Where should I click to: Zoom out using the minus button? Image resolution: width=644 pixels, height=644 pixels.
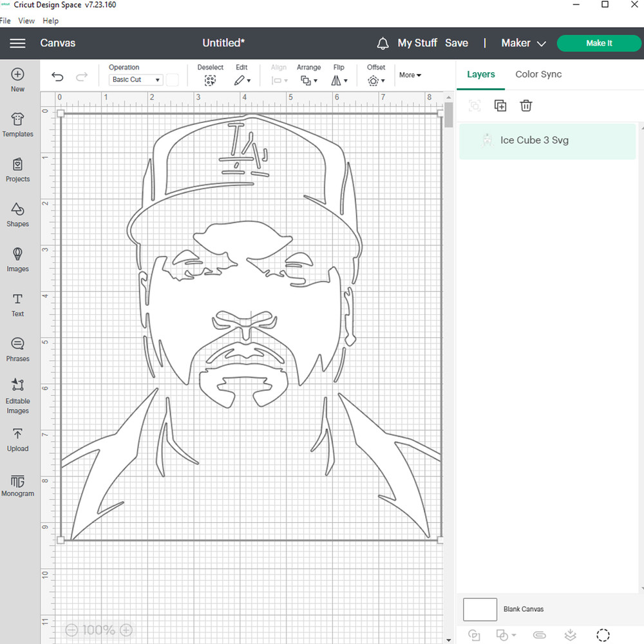point(71,630)
